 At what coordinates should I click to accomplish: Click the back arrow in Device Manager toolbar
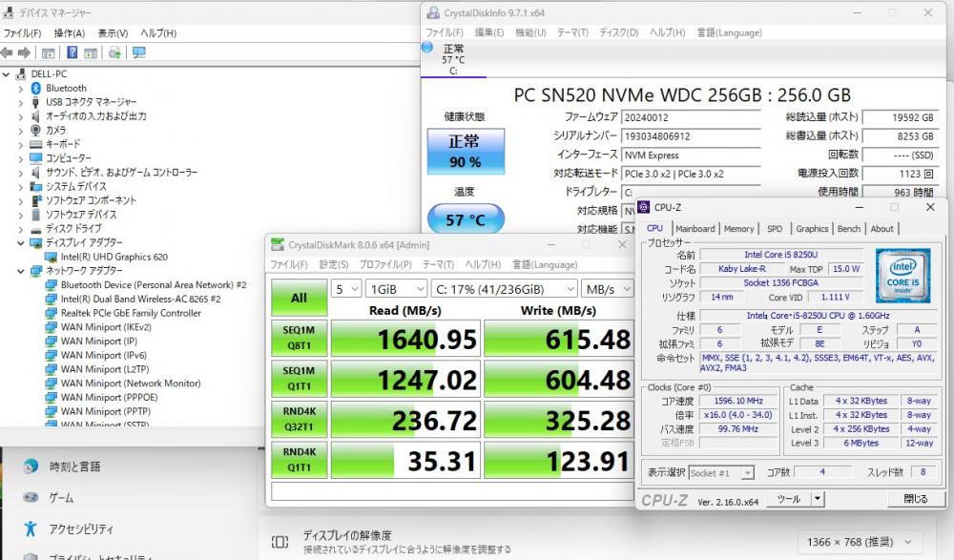click(7, 53)
